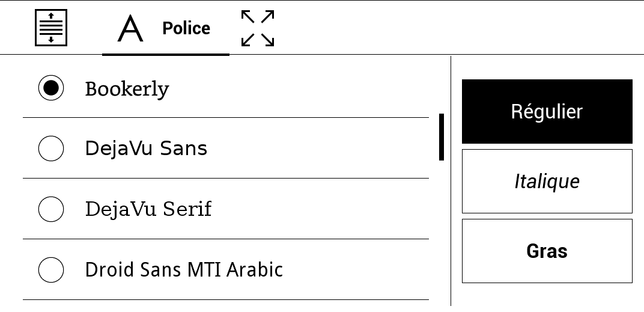Viewport: 644px width, 312px height.
Task: Apply the Régulier font style
Action: [x=547, y=112]
